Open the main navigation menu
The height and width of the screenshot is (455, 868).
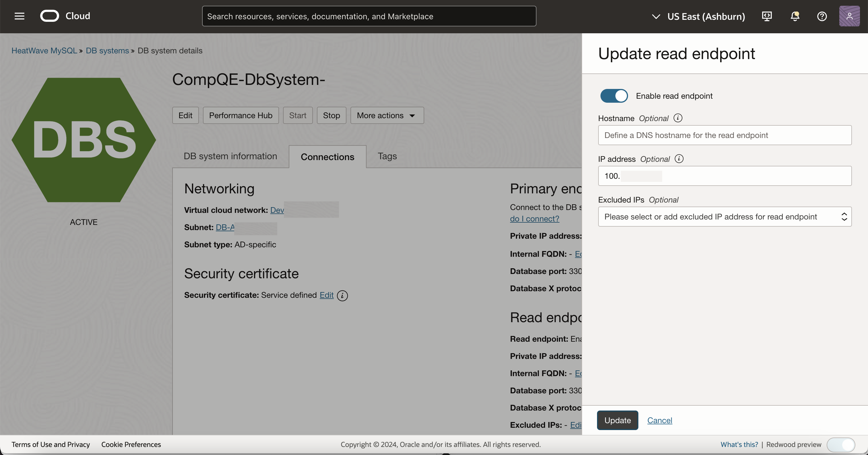(19, 16)
